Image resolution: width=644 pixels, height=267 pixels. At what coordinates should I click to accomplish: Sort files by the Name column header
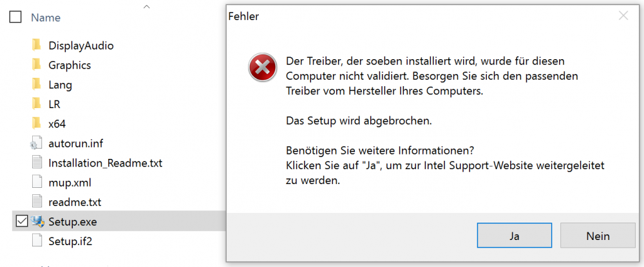tap(46, 17)
